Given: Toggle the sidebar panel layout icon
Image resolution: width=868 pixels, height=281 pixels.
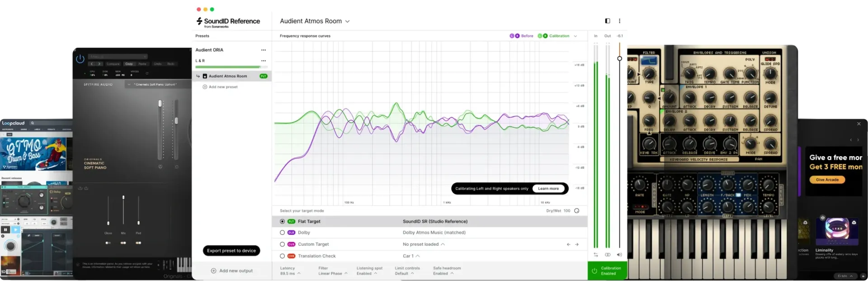Looking at the screenshot, I should [x=607, y=21].
